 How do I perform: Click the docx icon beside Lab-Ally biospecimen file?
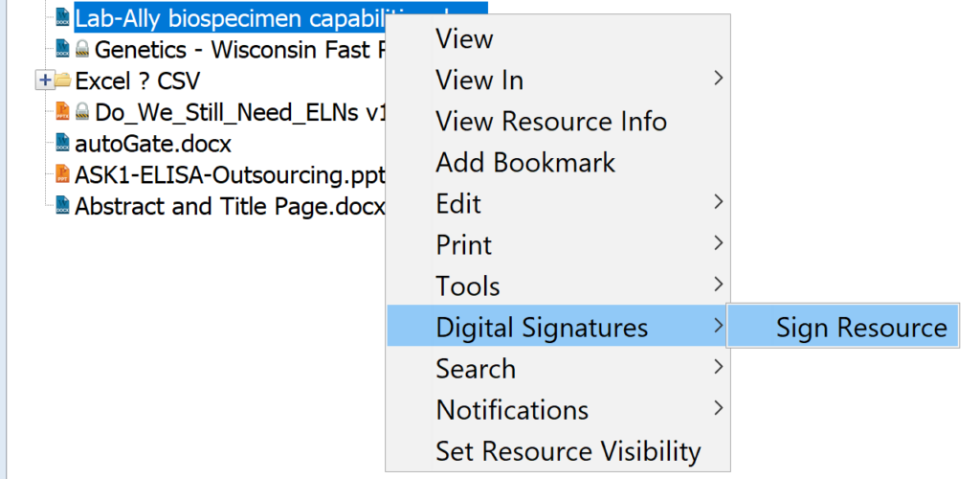click(x=63, y=16)
